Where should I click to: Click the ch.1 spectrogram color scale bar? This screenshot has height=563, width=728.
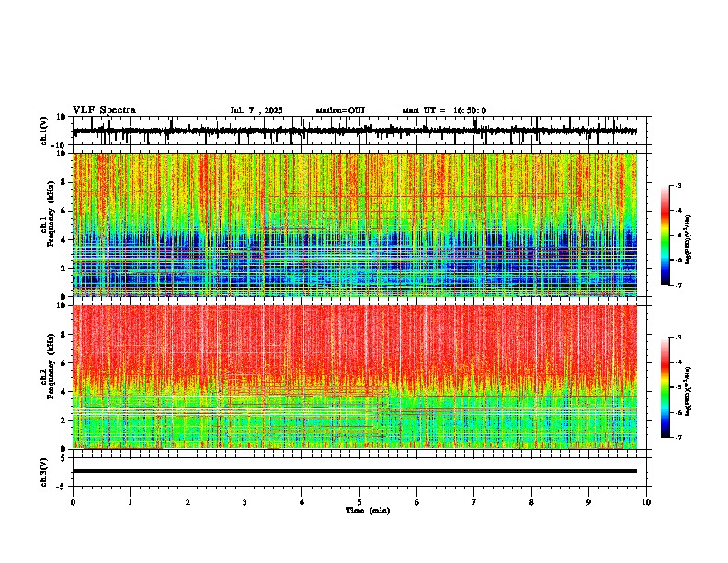tap(665, 236)
